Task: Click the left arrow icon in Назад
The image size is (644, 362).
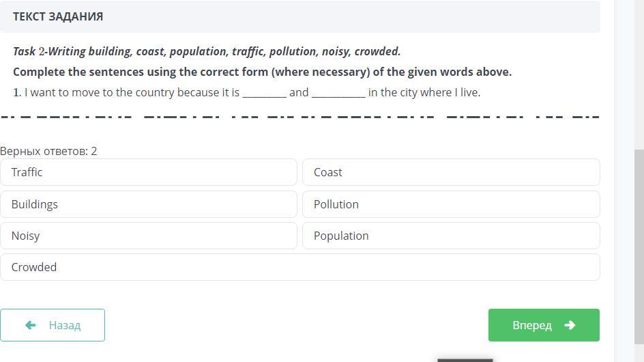Action: coord(30,325)
